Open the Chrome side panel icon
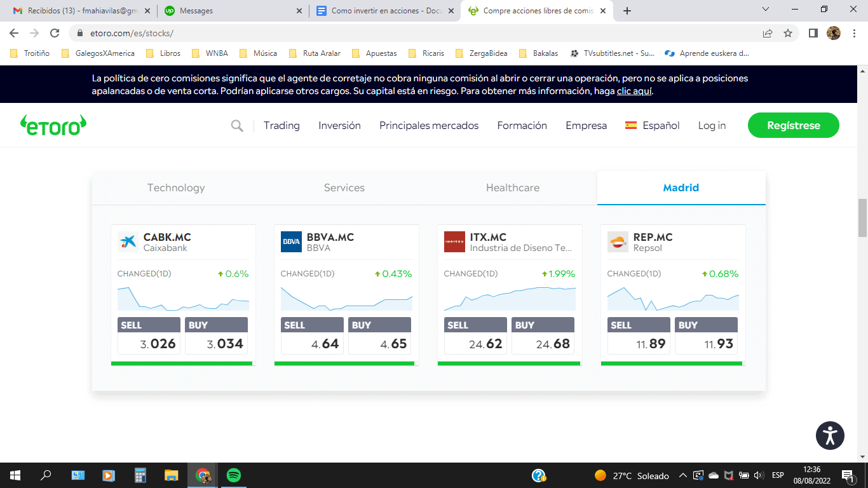 (813, 33)
